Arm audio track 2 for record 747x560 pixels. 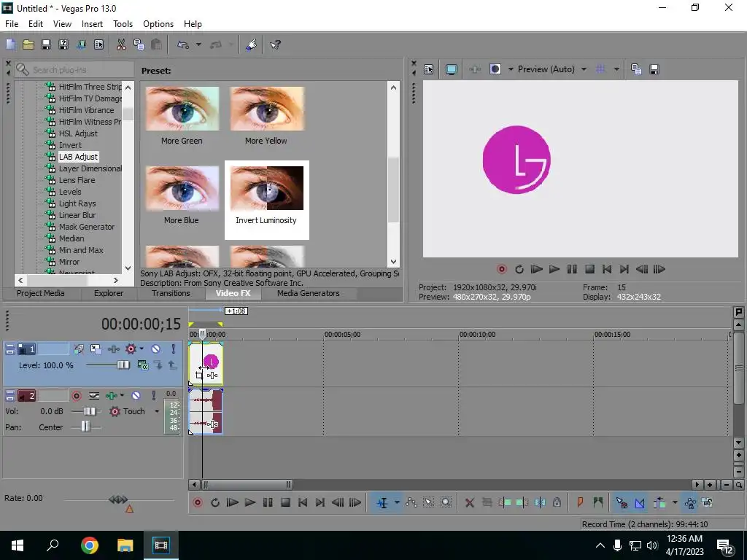(x=76, y=396)
